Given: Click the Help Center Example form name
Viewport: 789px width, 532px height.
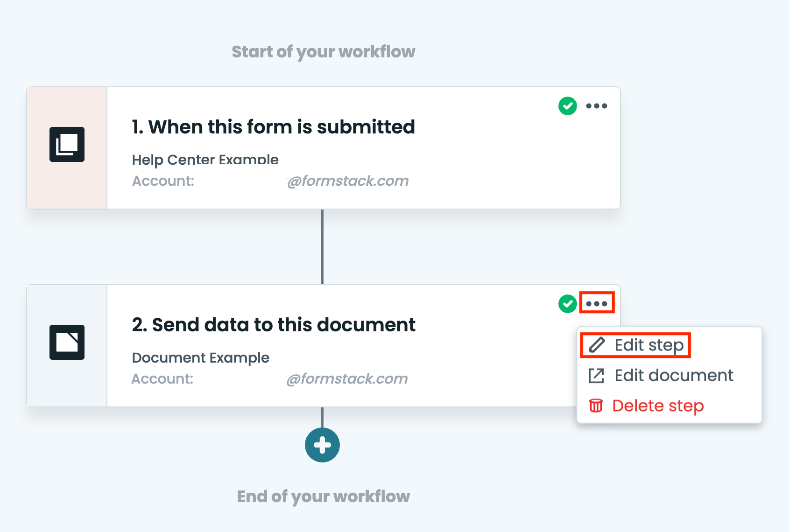Looking at the screenshot, I should pyautogui.click(x=205, y=160).
